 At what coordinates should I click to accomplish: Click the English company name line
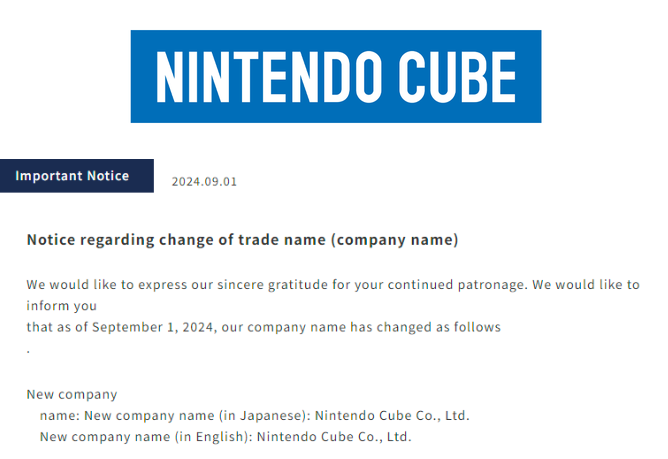pyautogui.click(x=226, y=437)
